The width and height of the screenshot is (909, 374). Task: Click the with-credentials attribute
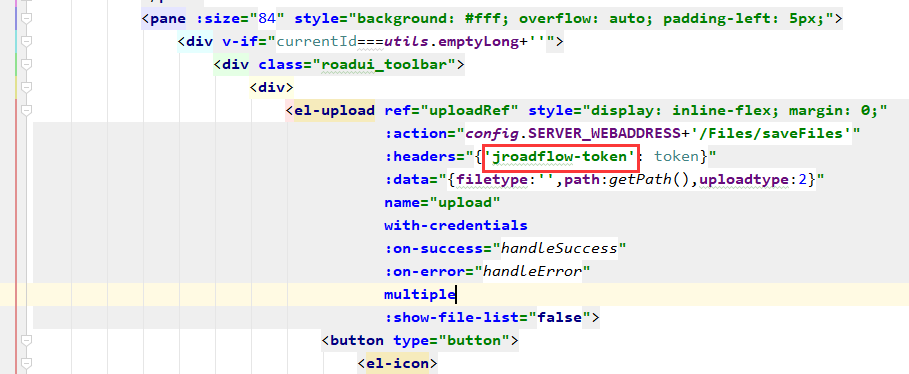[x=456, y=226]
